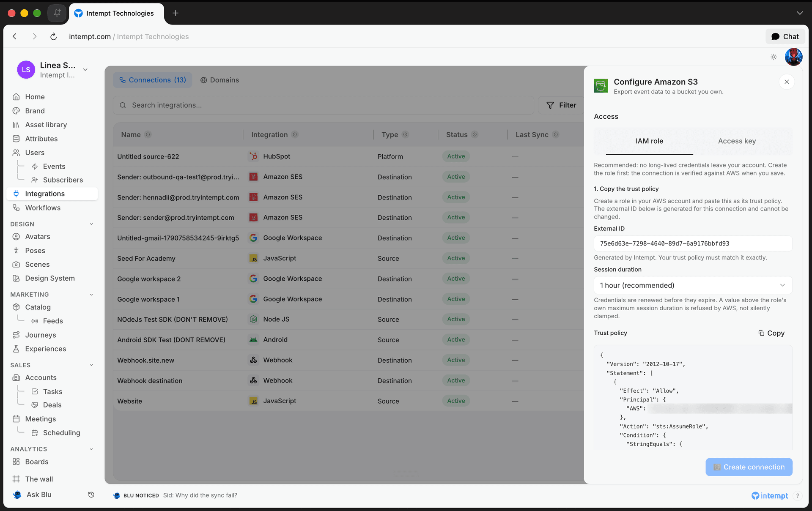Open the user profile avatar
The image size is (812, 511).
click(793, 57)
